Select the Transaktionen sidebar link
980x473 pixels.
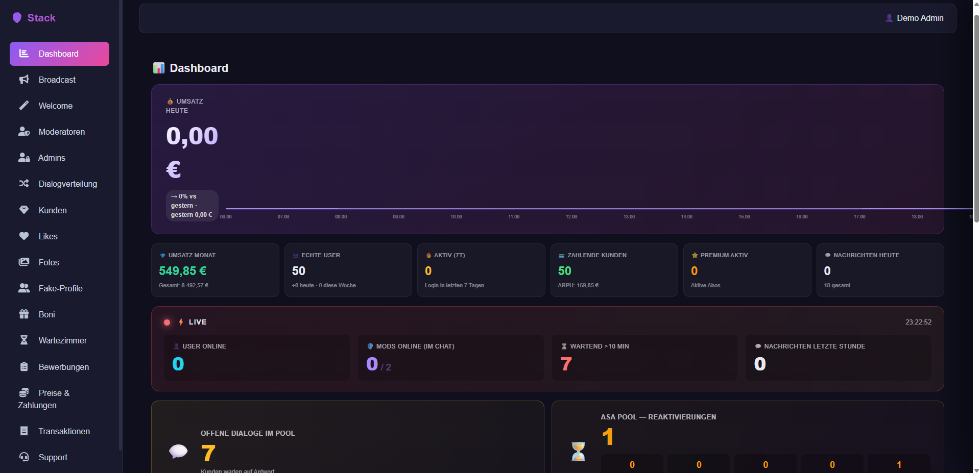[x=59, y=431]
